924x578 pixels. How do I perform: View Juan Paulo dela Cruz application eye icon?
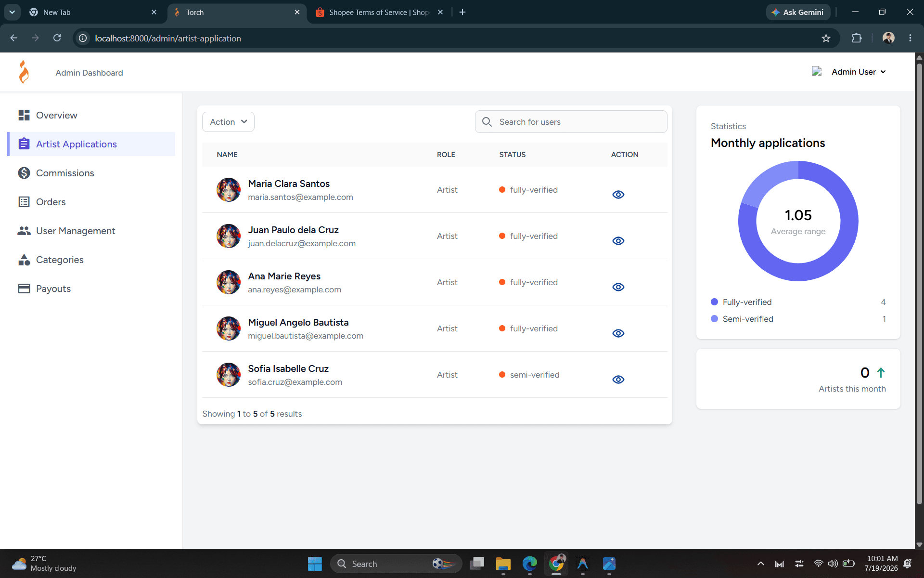tap(618, 241)
